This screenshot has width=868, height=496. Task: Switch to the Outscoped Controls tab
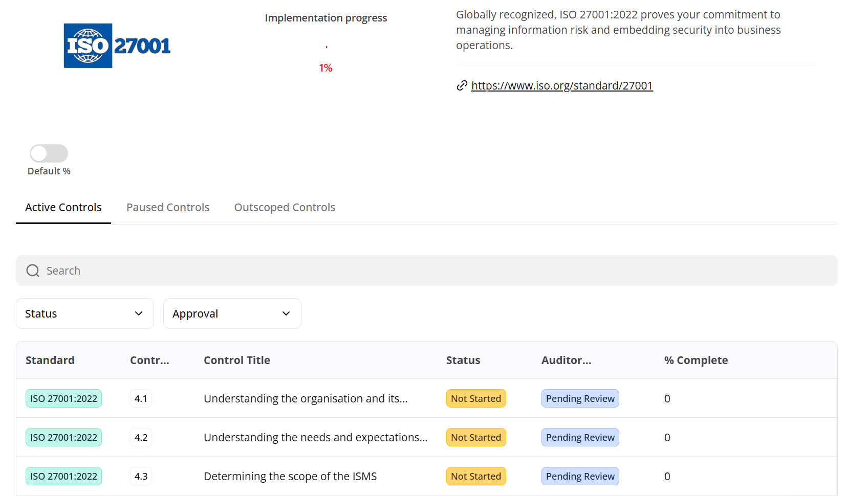285,208
